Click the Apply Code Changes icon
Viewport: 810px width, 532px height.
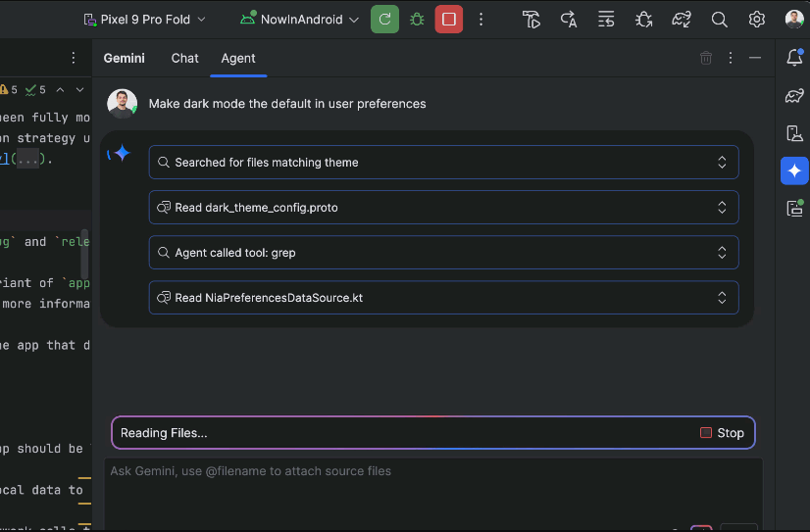[569, 20]
